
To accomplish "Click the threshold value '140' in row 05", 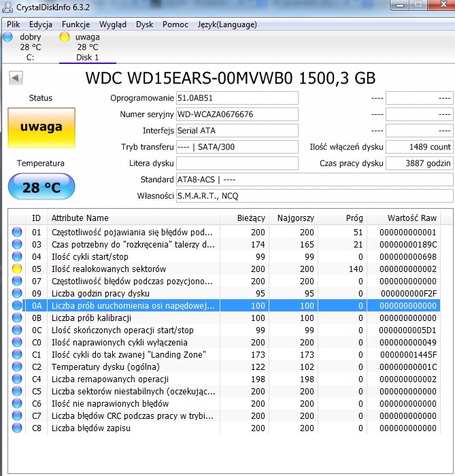I will [356, 269].
